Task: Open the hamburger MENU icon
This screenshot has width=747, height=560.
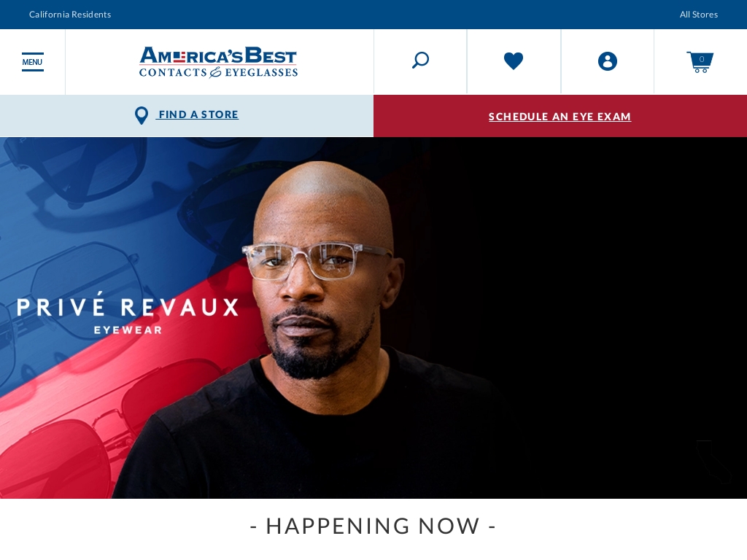Action: coord(32,62)
